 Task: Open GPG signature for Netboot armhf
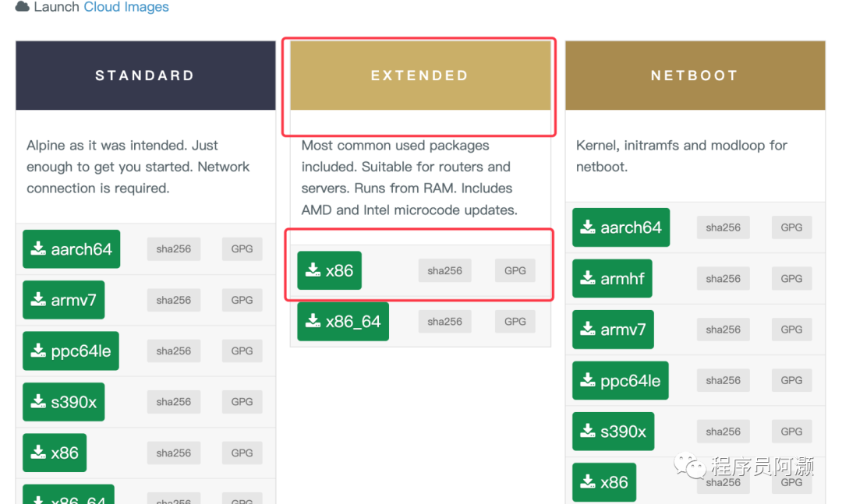tap(791, 279)
